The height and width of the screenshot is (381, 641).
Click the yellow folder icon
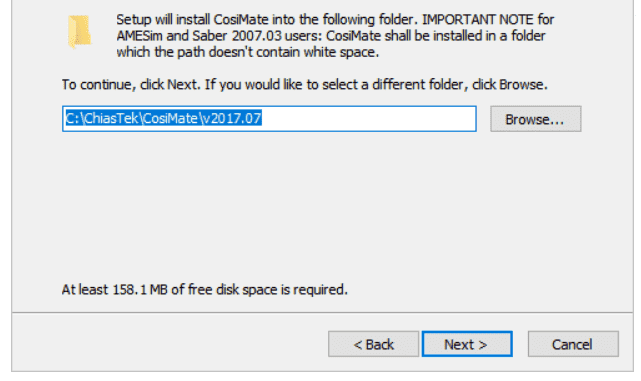point(79,31)
